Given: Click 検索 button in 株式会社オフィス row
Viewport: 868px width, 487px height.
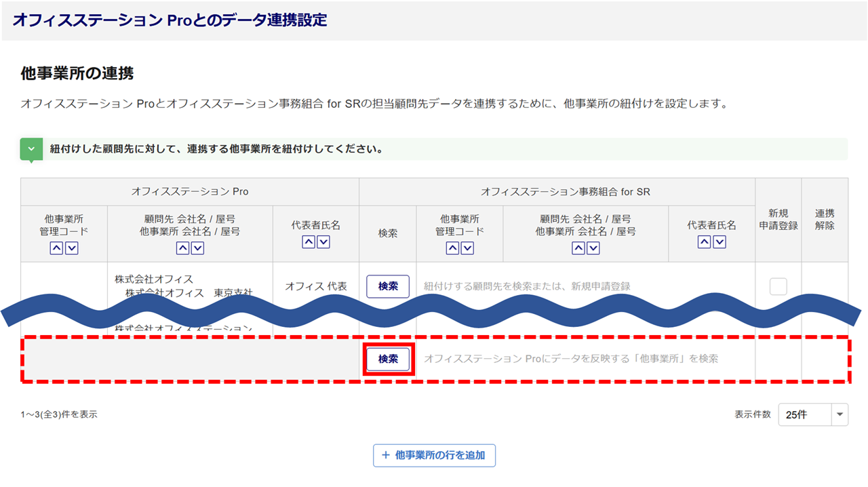Looking at the screenshot, I should pos(388,286).
